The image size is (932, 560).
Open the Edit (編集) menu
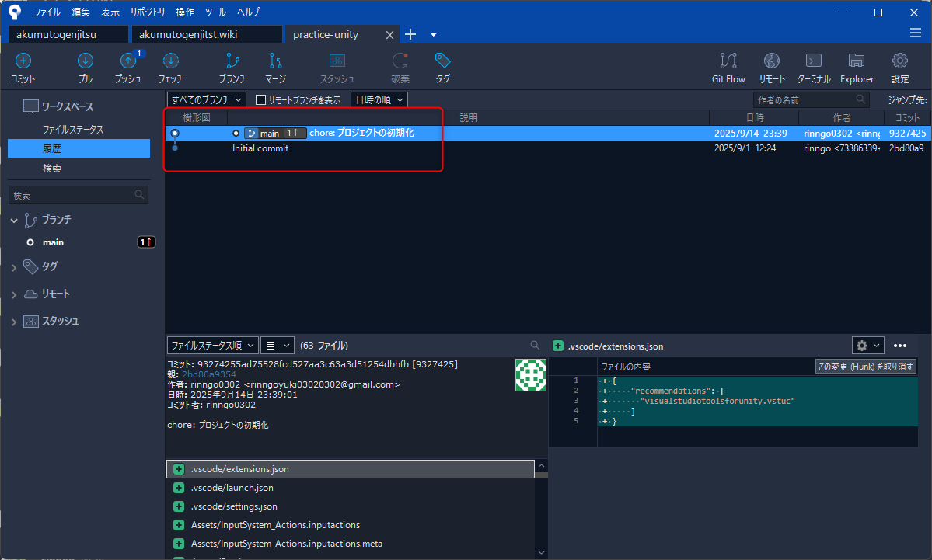[81, 12]
